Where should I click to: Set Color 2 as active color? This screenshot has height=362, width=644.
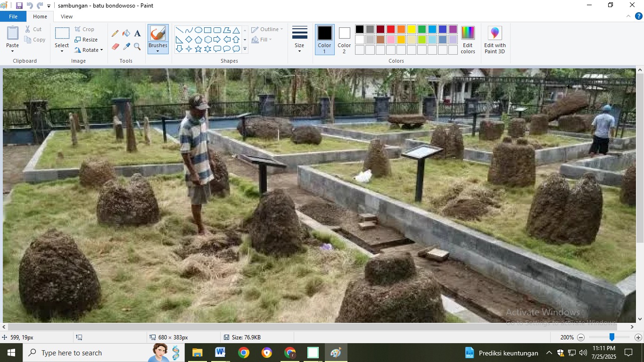point(344,40)
